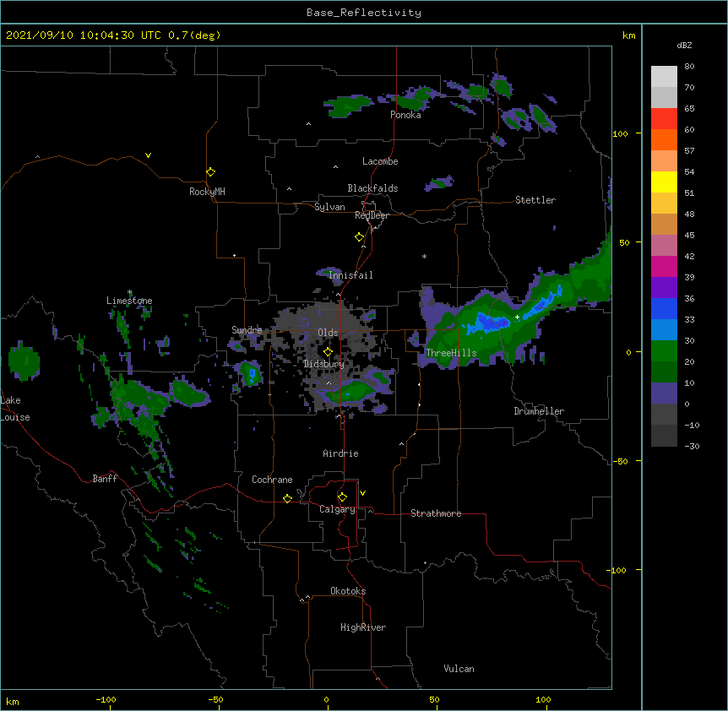Click the Sundre label
This screenshot has height=711, width=728.
(247, 330)
